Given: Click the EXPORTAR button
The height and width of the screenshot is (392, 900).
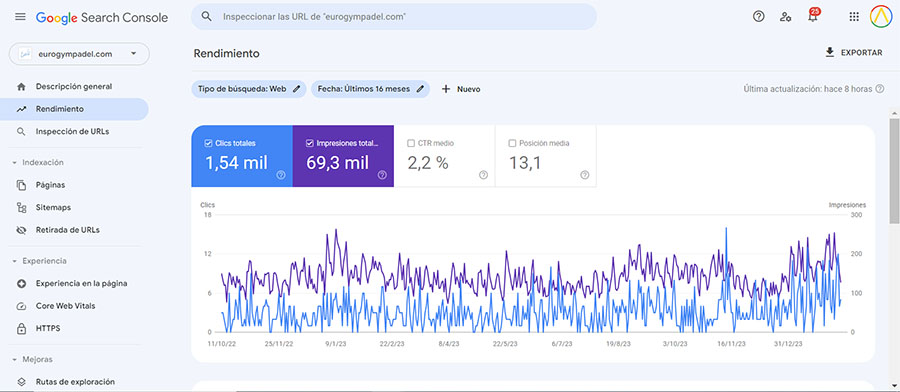Looking at the screenshot, I should [854, 53].
